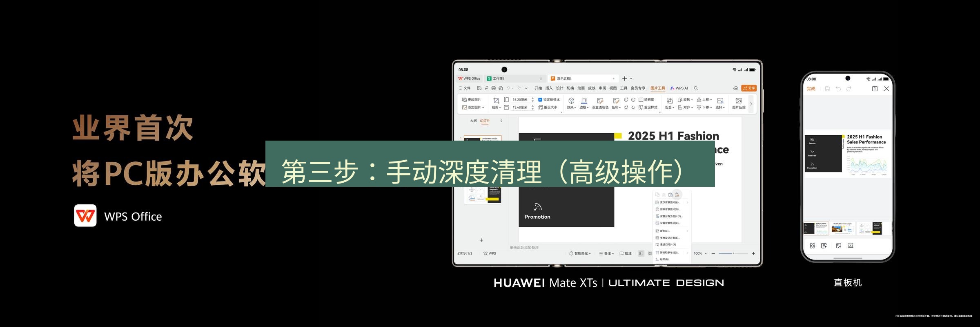980x327 pixels.
Task: Select Monthly Sales Trend thumbnail on phone
Action: [x=842, y=228]
